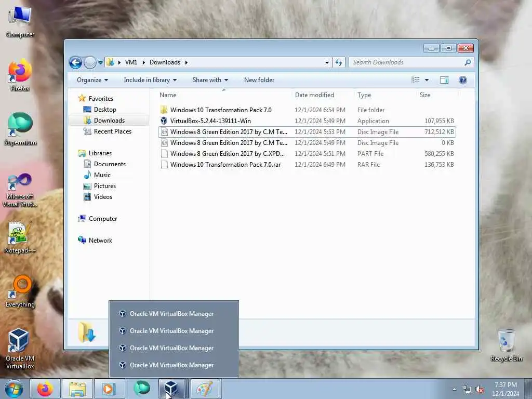
Task: Switch to third Oracle VM VirtualBox Manager entry
Action: click(174, 348)
